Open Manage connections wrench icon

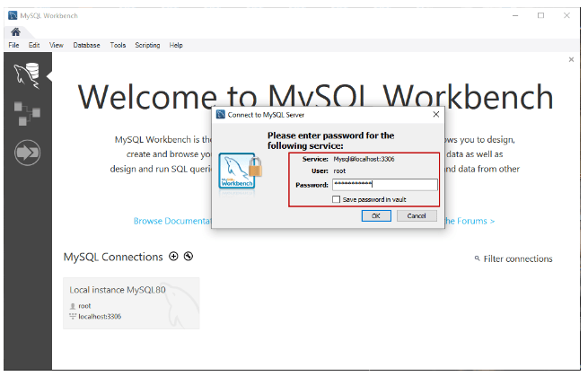(189, 257)
